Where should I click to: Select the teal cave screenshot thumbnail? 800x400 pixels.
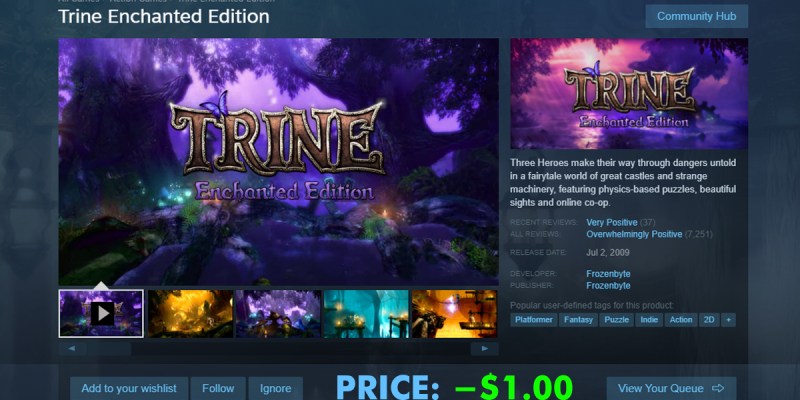pos(366,313)
